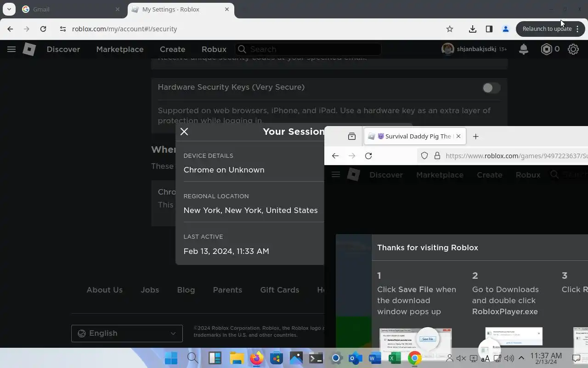Click the Roblox logo in Chrome window
Screen dimensions: 588x368
click(29, 49)
